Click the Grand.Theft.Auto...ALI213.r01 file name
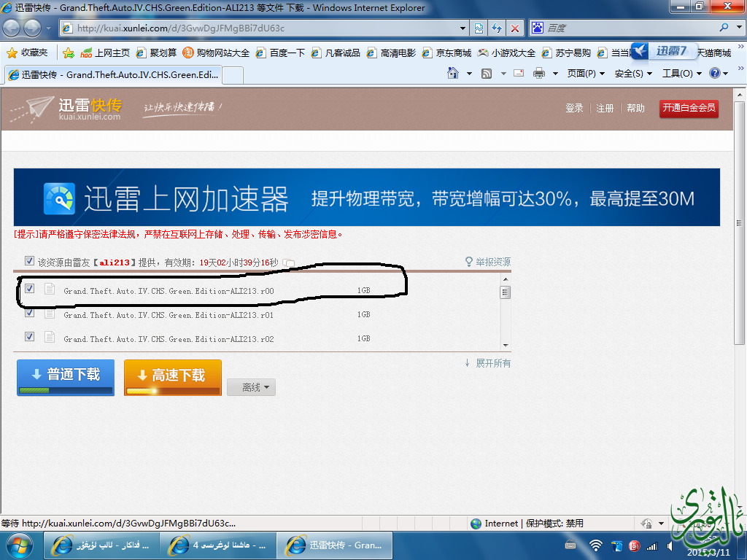 point(169,315)
